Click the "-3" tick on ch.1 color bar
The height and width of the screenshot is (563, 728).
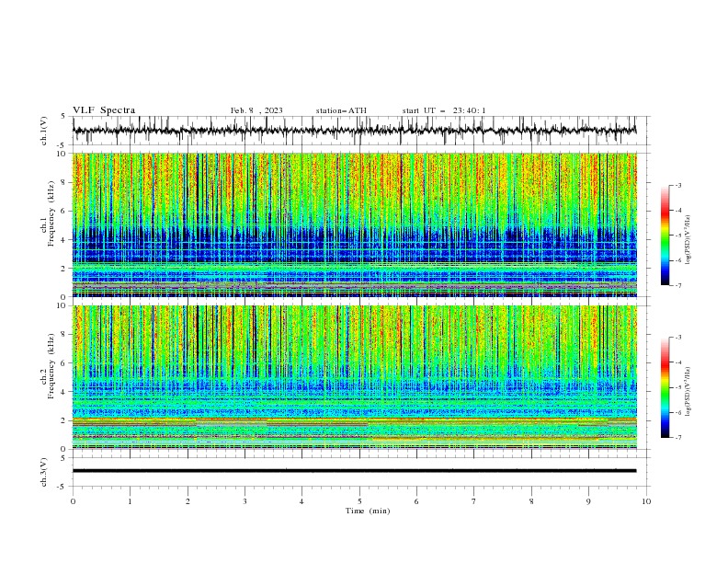click(678, 185)
